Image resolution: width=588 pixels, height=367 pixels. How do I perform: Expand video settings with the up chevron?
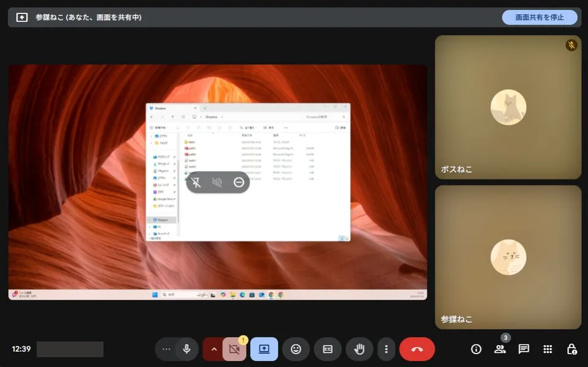pyautogui.click(x=214, y=349)
